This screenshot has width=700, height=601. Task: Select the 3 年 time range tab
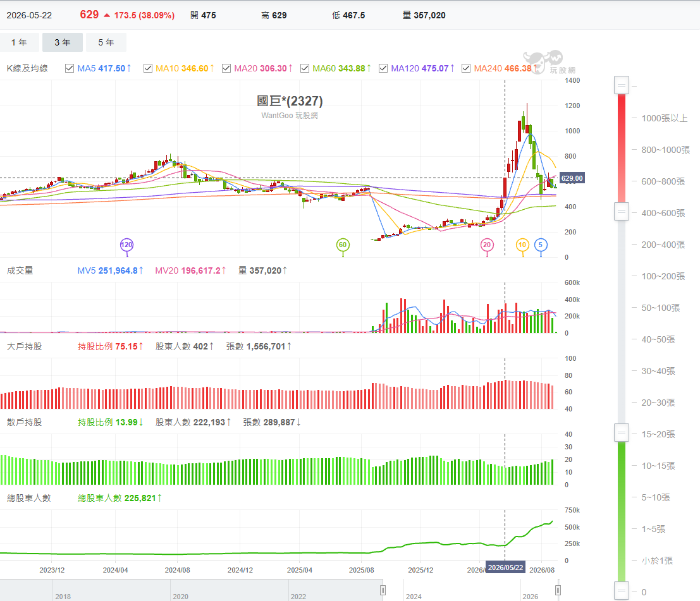63,42
